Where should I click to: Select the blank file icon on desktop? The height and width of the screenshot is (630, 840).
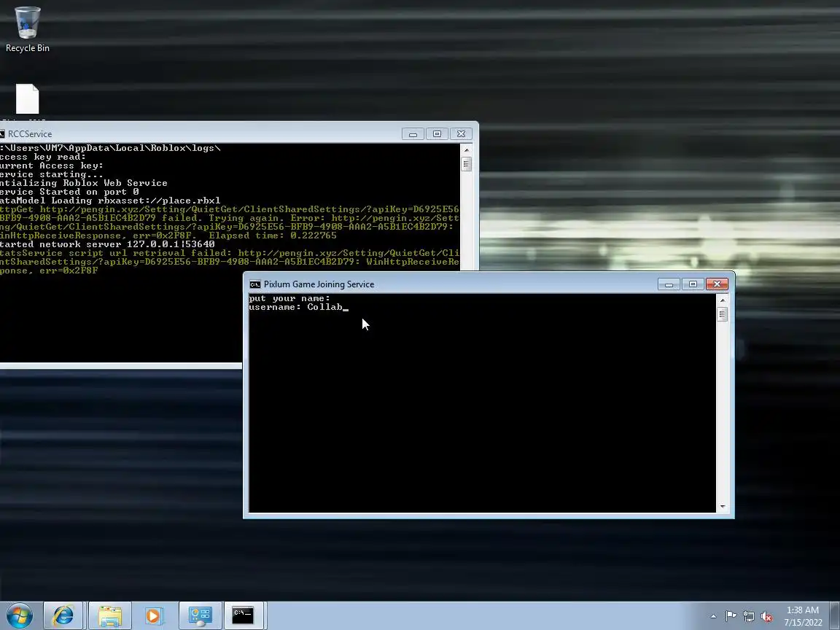pos(27,100)
